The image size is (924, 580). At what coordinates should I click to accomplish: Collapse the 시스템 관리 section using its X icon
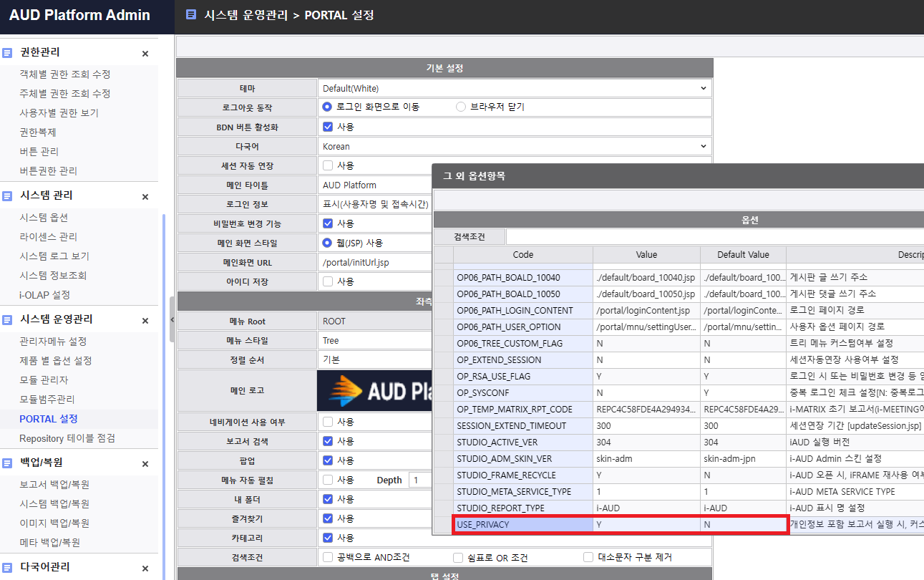point(145,197)
